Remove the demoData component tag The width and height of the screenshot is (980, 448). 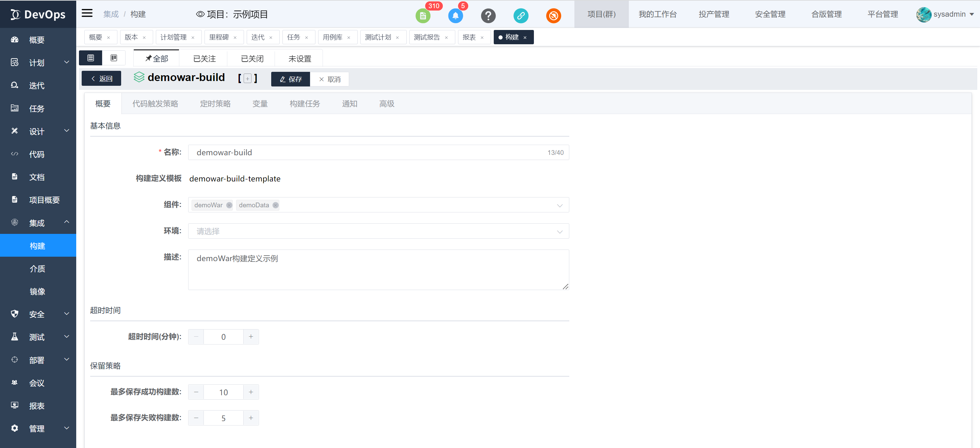[x=275, y=205]
